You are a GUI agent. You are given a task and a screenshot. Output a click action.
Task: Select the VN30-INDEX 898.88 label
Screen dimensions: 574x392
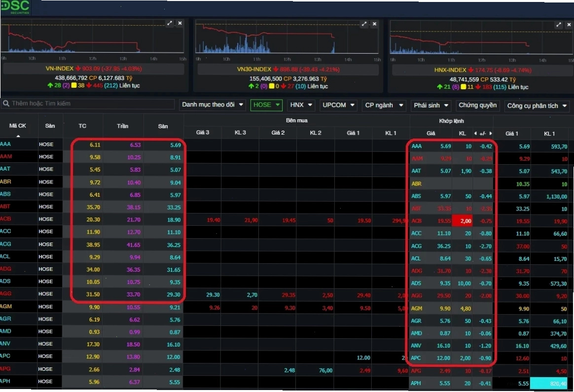pyautogui.click(x=288, y=69)
